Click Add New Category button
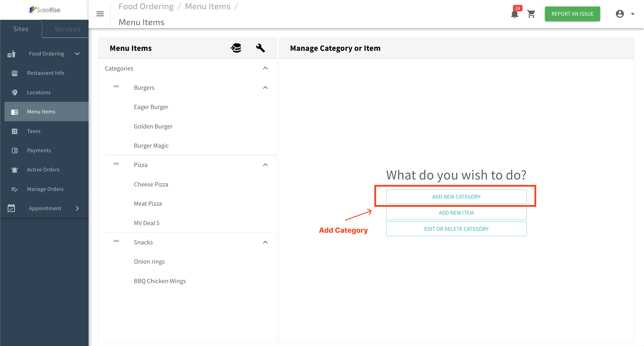Viewport: 644px width, 346px height. (456, 197)
